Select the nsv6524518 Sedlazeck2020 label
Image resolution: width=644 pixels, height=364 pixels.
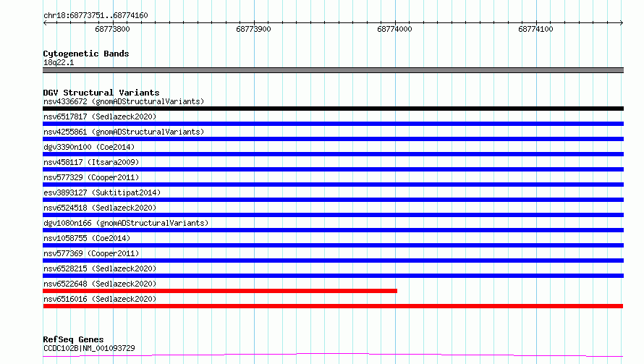100,208
